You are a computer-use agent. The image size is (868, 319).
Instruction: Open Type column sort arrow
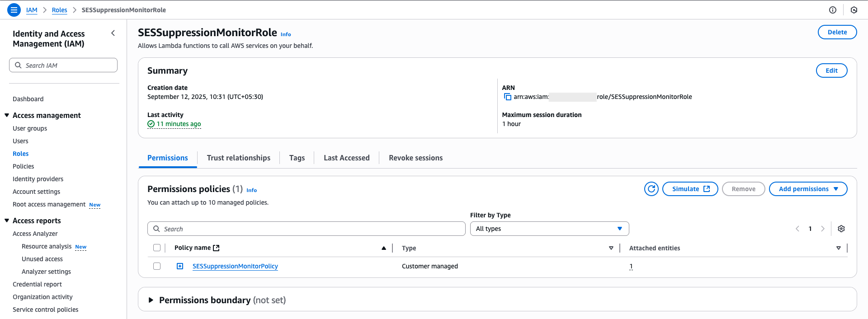point(611,248)
